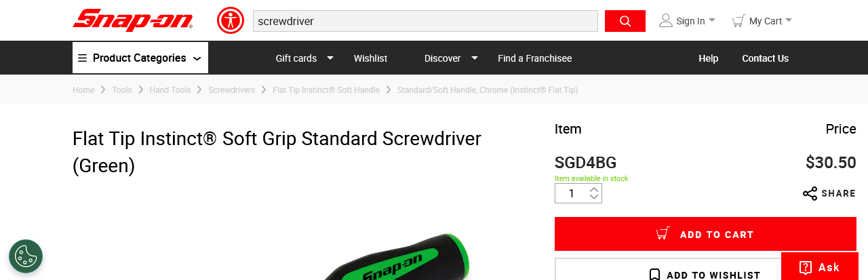
Task: Click the Sign In person icon
Action: coord(666,20)
